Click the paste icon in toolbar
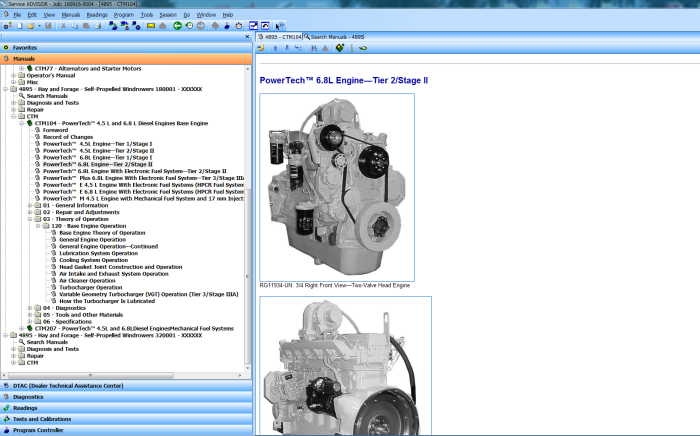Viewport: 700px width, 436px height. pyautogui.click(x=86, y=26)
